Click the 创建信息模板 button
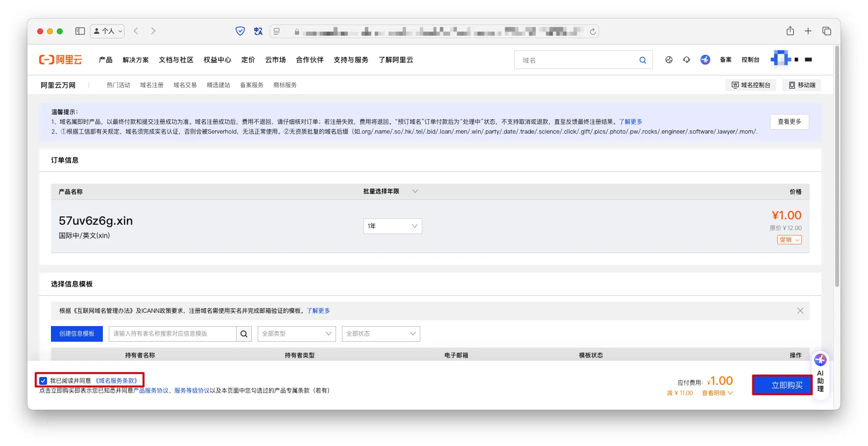The height and width of the screenshot is (446, 868). 77,334
